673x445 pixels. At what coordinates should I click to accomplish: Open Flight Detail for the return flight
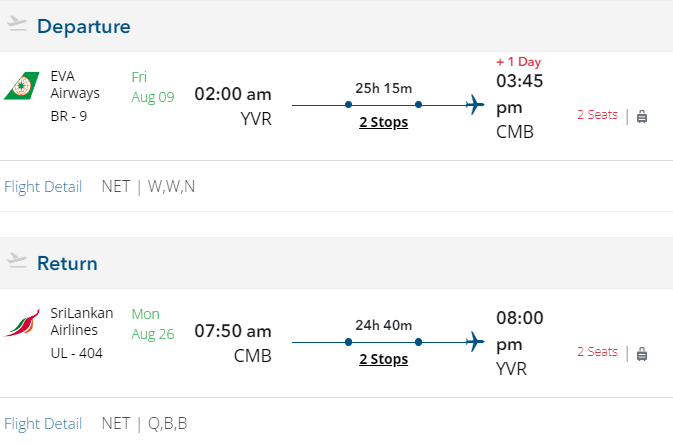[x=43, y=423]
